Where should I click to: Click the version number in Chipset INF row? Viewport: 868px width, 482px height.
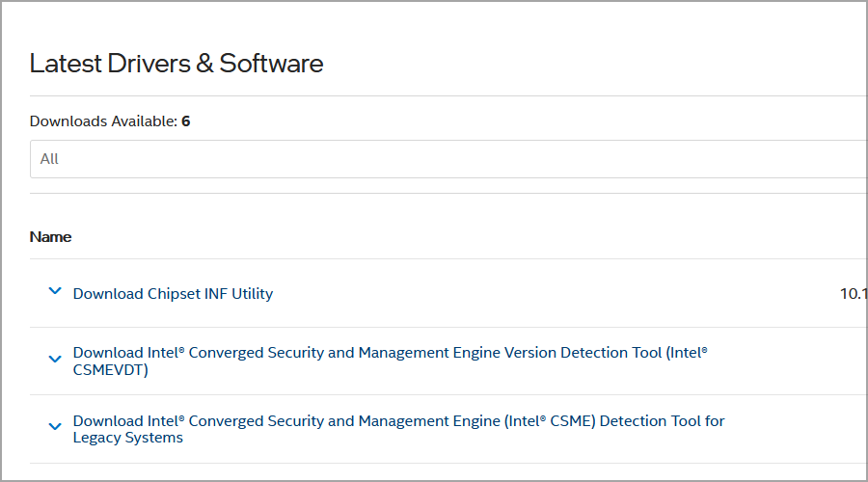pos(854,294)
